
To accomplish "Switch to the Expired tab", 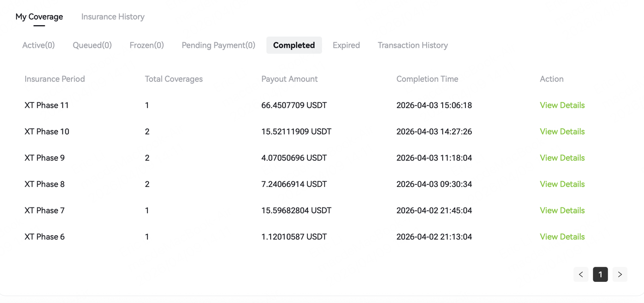I will coord(346,45).
